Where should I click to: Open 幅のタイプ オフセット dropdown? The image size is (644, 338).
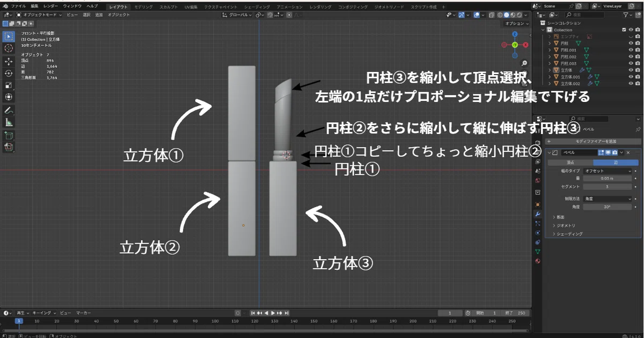[608, 171]
